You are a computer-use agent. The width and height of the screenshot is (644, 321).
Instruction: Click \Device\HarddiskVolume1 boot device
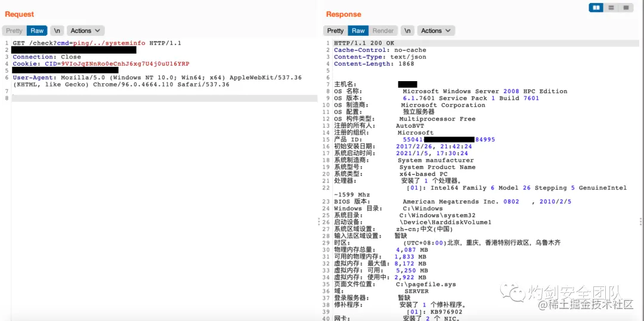pyautogui.click(x=445, y=223)
